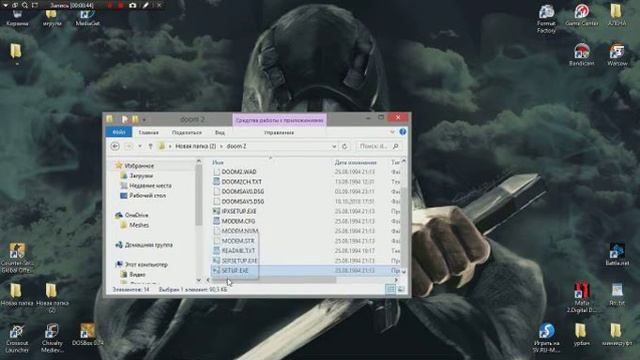Image resolution: width=640 pixels, height=360 pixels.
Task: Open the Battle.net desktop shortcut
Action: [617, 255]
